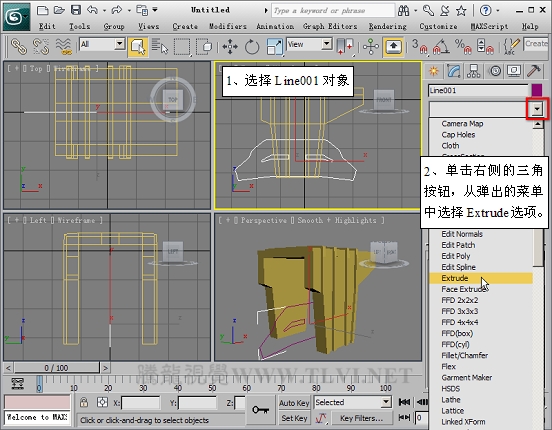This screenshot has height=430, width=552.
Task: Open the Modify command panel tab
Action: point(454,71)
